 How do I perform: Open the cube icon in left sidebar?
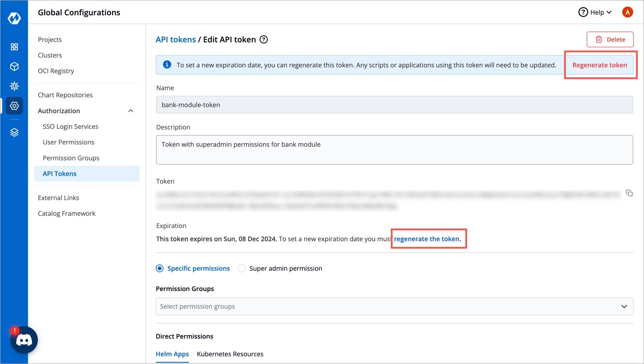point(14,67)
